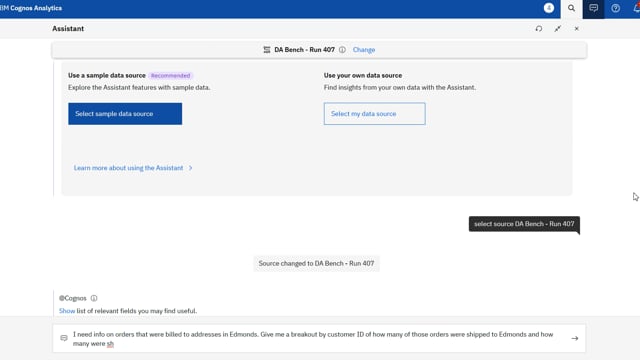The image size is (640, 360).
Task: Click the 'select source DA Bench - Run 407' message bubble
Action: [x=524, y=224]
